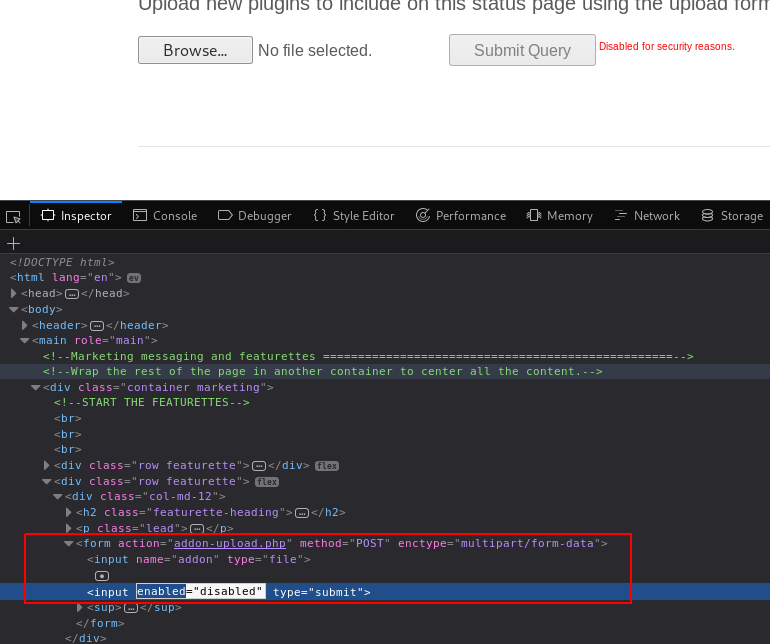The height and width of the screenshot is (644, 770).
Task: Click the enabled attribute edit field
Action: point(161,591)
